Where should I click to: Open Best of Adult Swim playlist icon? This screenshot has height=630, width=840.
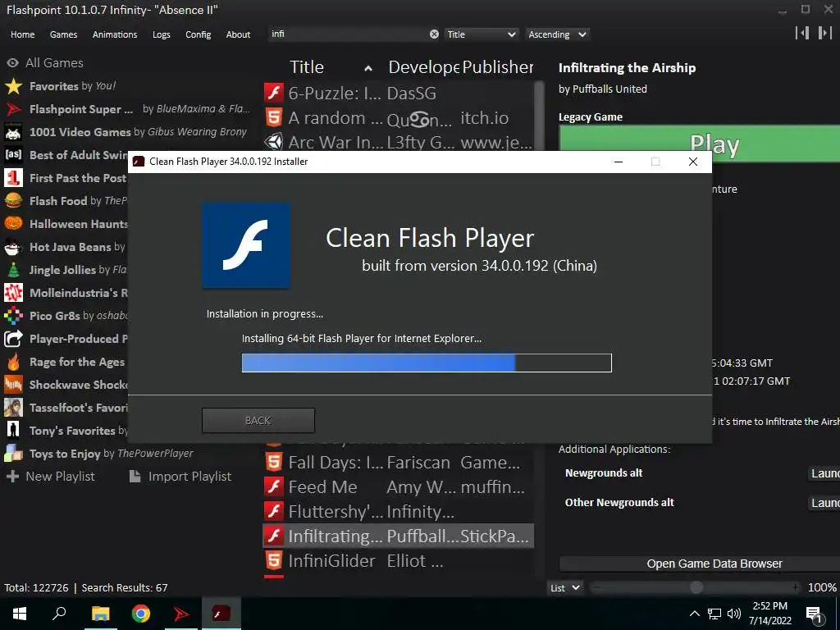[13, 155]
